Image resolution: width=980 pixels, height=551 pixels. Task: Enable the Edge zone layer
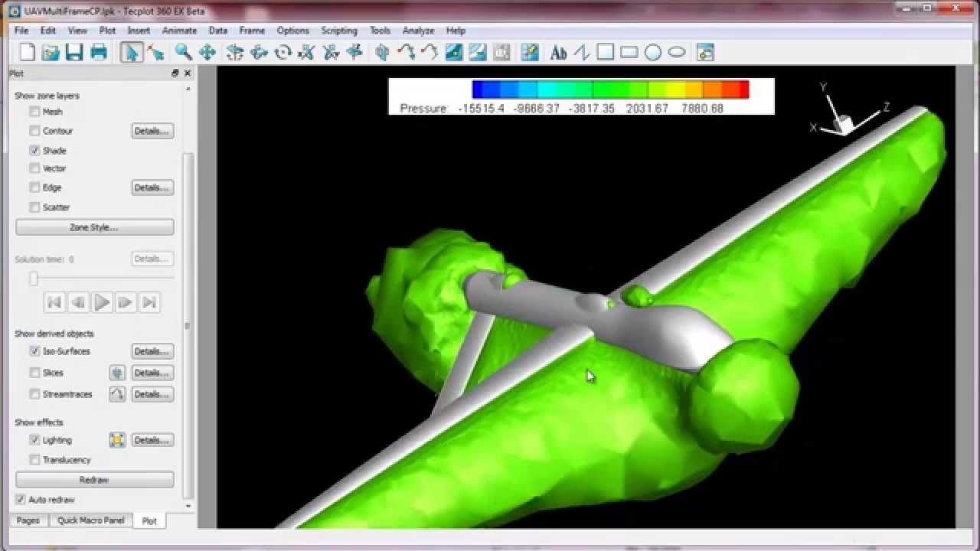34,187
